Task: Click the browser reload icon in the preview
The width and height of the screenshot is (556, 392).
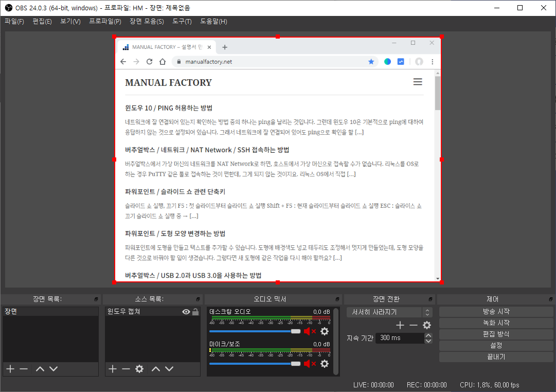Action: [149, 62]
